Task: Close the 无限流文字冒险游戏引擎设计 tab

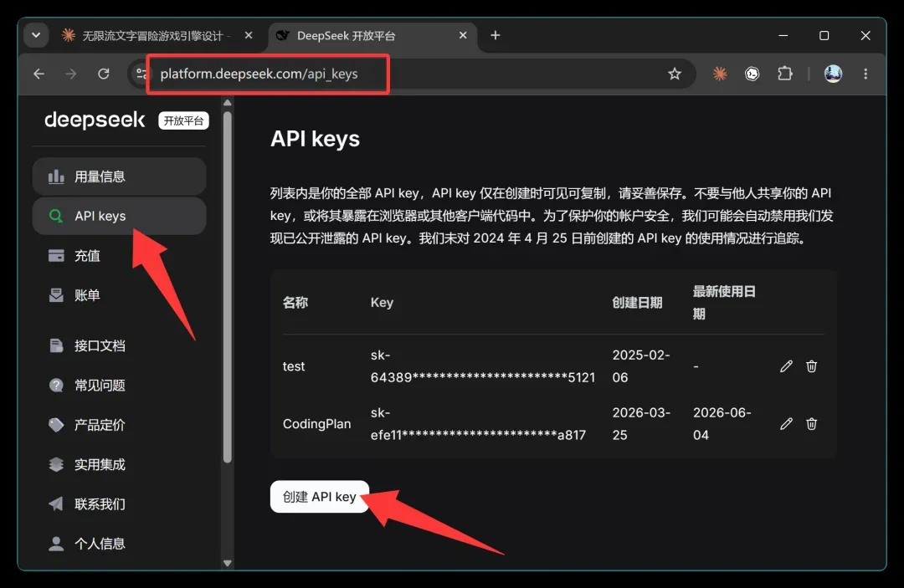Action: tap(249, 35)
